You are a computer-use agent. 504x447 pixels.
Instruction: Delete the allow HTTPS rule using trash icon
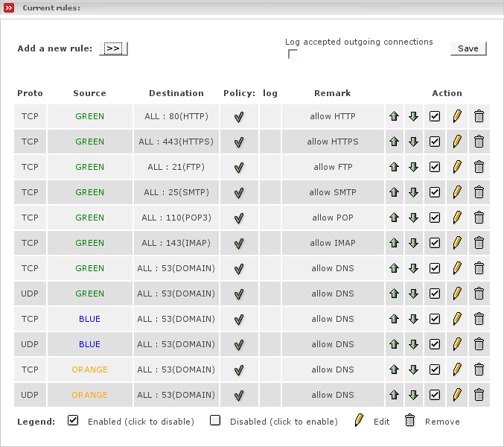click(479, 142)
